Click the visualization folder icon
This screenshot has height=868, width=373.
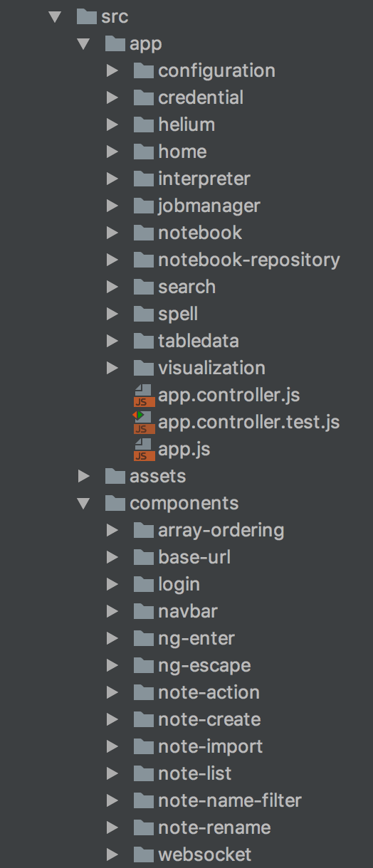(x=143, y=367)
